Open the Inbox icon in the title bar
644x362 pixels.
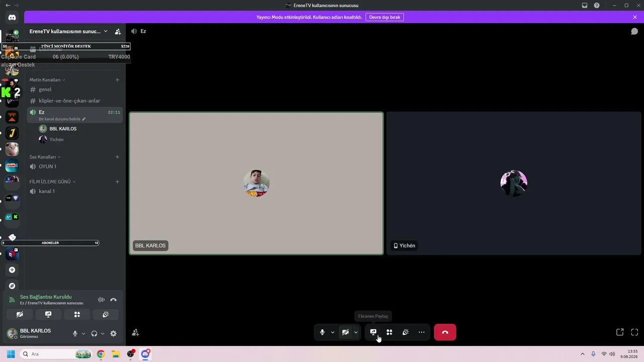585,6
